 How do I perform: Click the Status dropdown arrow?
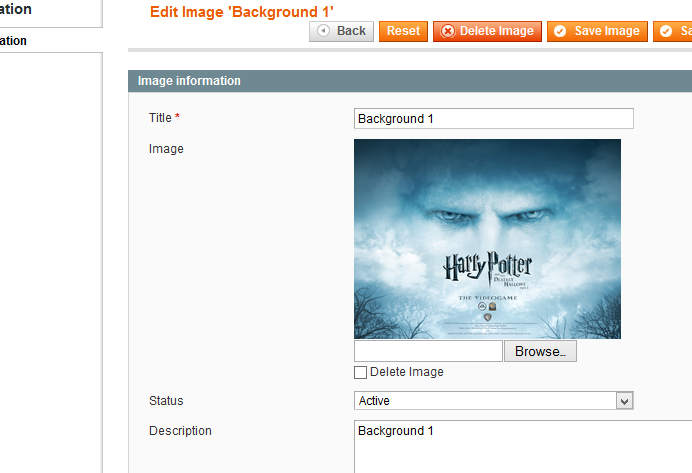pos(624,401)
